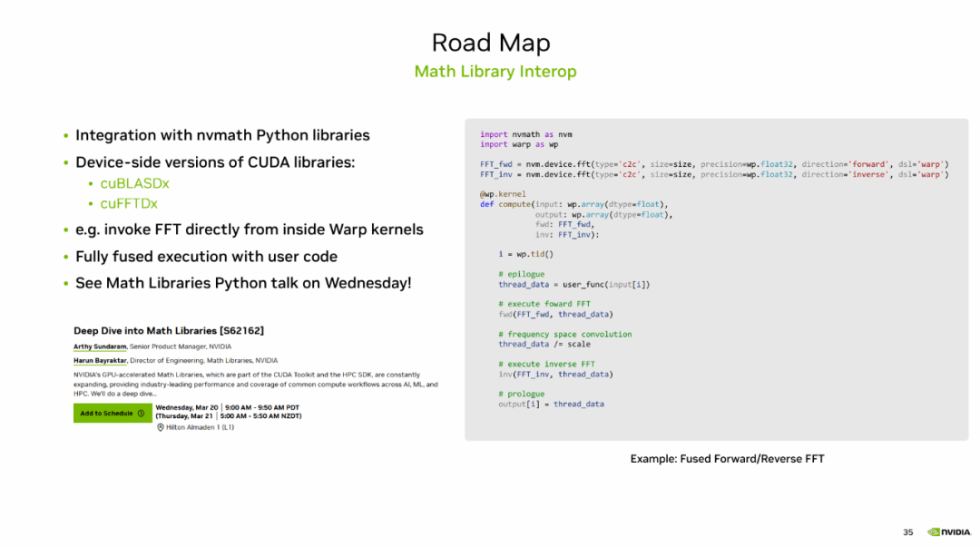Viewport: 980px width, 546px height.
Task: Click the 'FFT_fwd = nvm.device.fft' code line
Action: tap(714, 164)
